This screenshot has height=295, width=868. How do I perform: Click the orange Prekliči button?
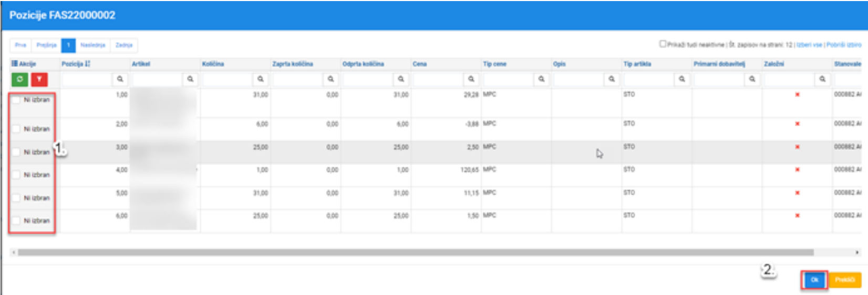click(x=845, y=280)
